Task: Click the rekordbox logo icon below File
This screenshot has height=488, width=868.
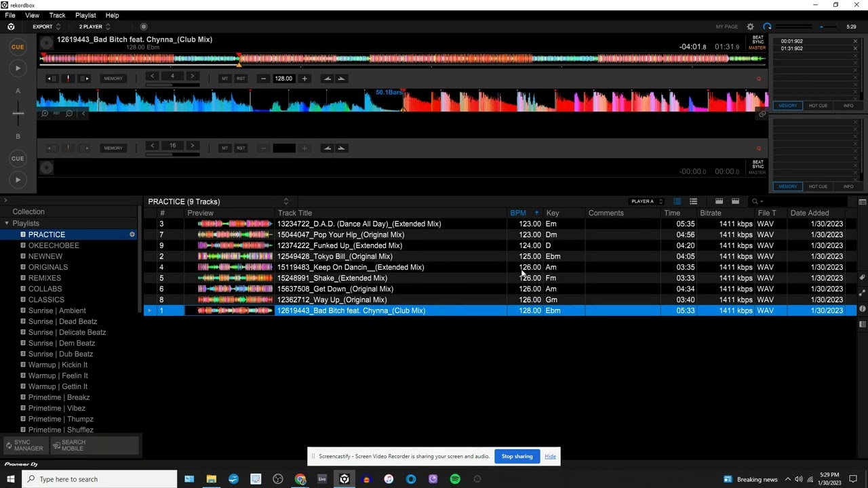Action: [x=11, y=26]
